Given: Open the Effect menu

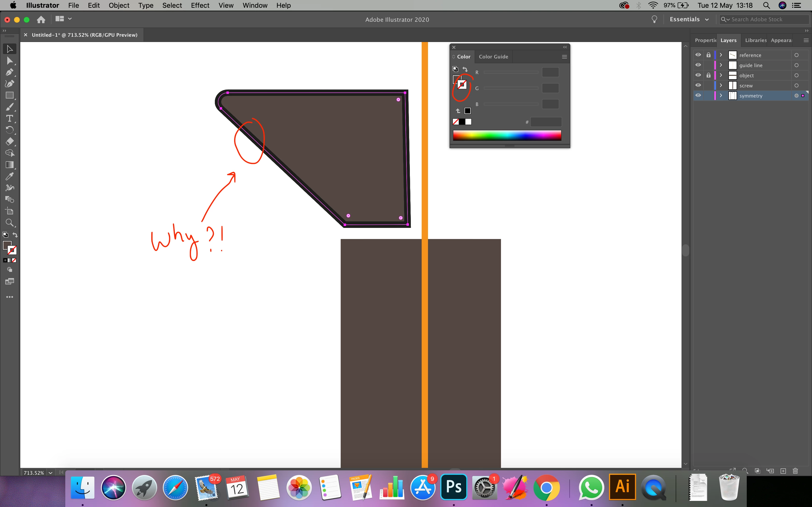Looking at the screenshot, I should (x=200, y=5).
